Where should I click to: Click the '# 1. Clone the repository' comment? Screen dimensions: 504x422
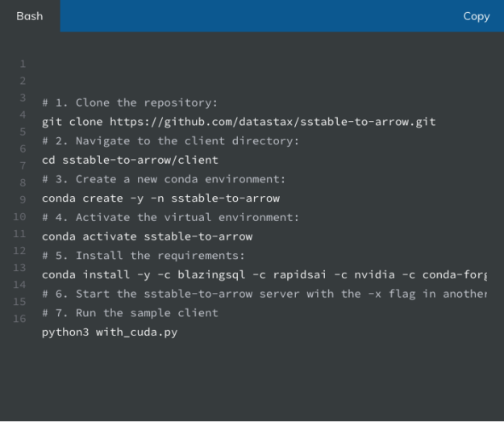click(x=130, y=103)
